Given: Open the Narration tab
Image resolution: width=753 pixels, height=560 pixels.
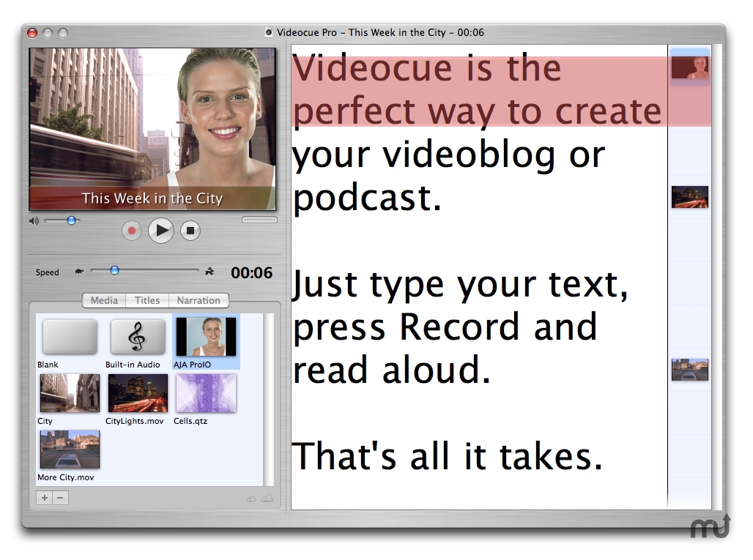Looking at the screenshot, I should click(x=199, y=300).
